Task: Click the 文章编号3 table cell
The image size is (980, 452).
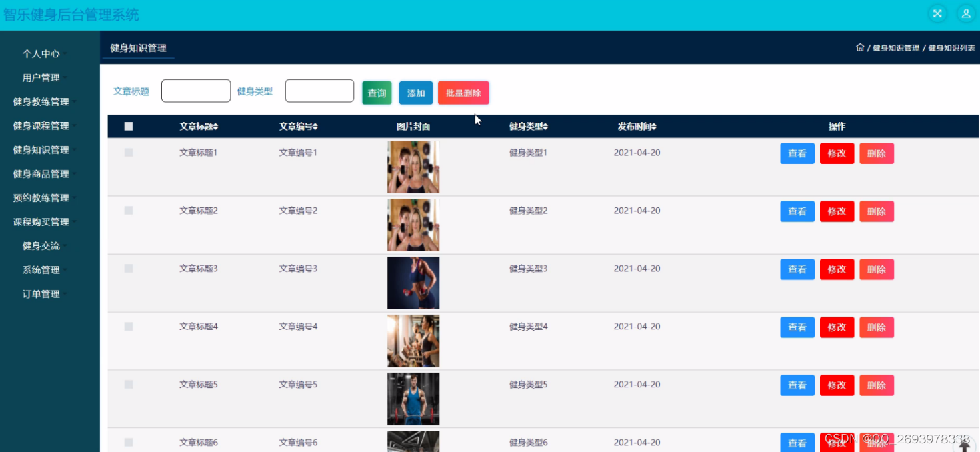Action: point(298,269)
